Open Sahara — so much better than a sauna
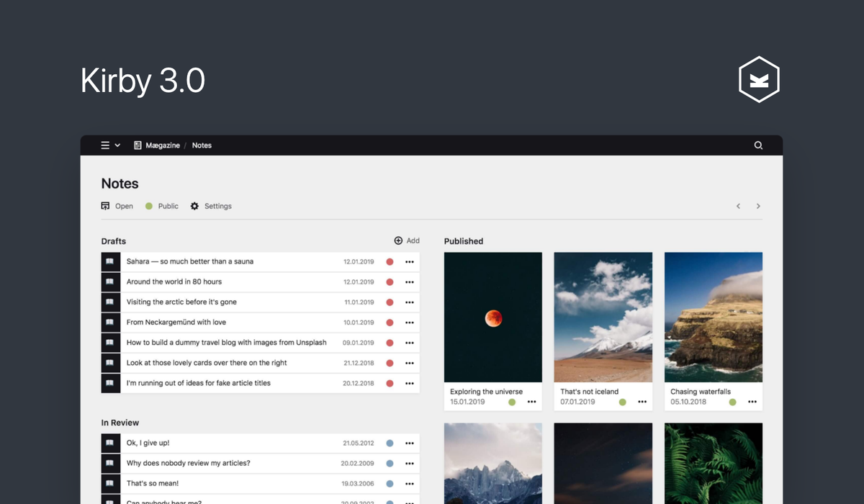The height and width of the screenshot is (504, 864). tap(190, 261)
